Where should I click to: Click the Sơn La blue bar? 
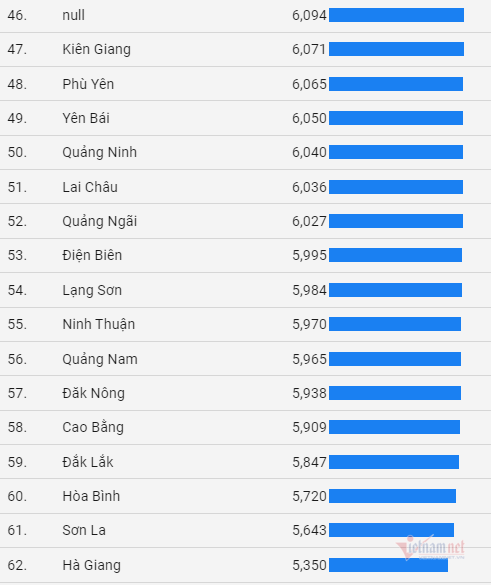[391, 530]
